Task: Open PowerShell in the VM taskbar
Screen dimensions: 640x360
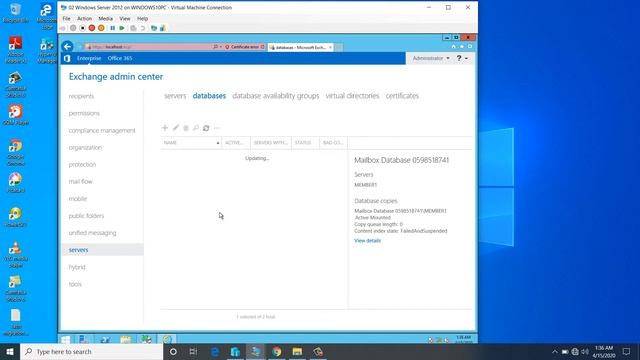Action: coord(105,339)
